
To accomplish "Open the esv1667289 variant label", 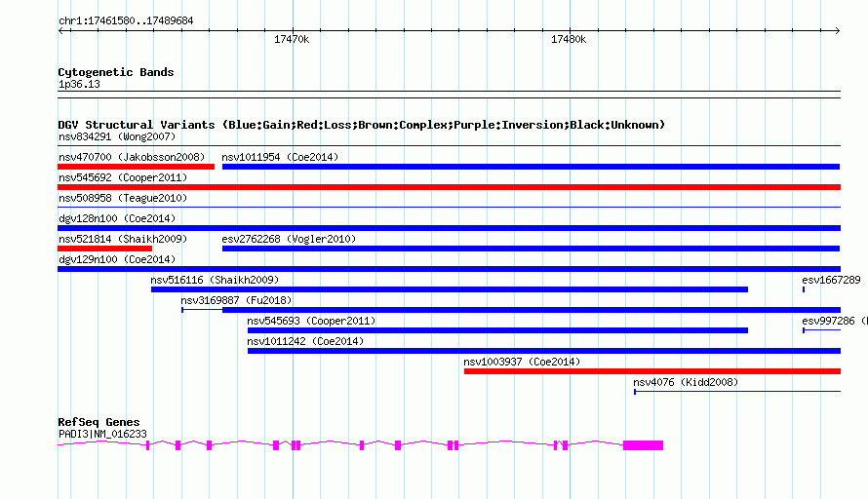I will click(x=832, y=280).
